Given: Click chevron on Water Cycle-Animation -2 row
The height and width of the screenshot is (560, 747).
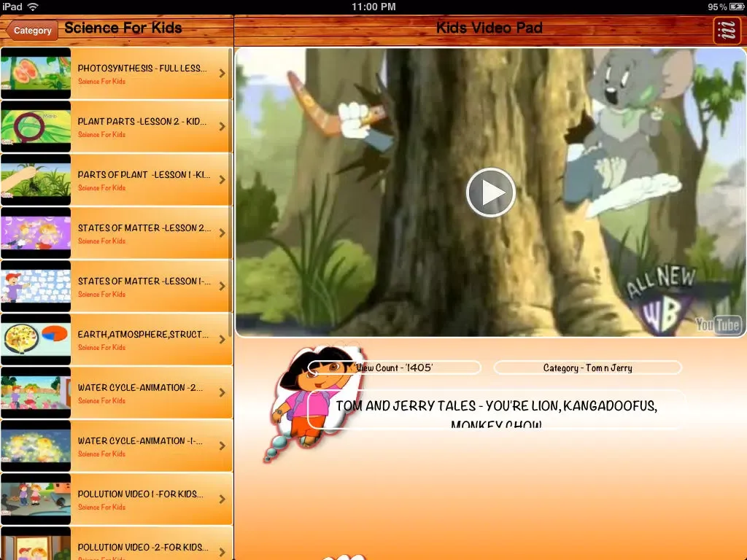Looking at the screenshot, I should tap(222, 393).
